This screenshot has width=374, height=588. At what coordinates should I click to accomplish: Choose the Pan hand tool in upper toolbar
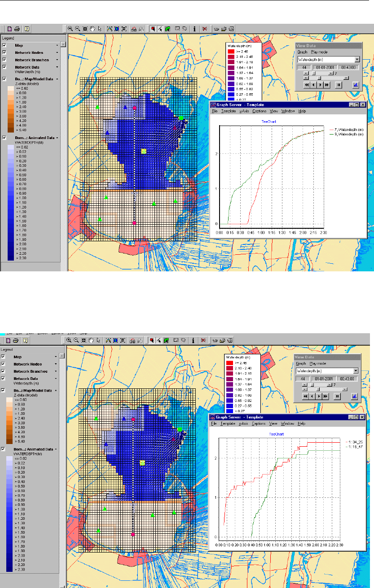92,28
